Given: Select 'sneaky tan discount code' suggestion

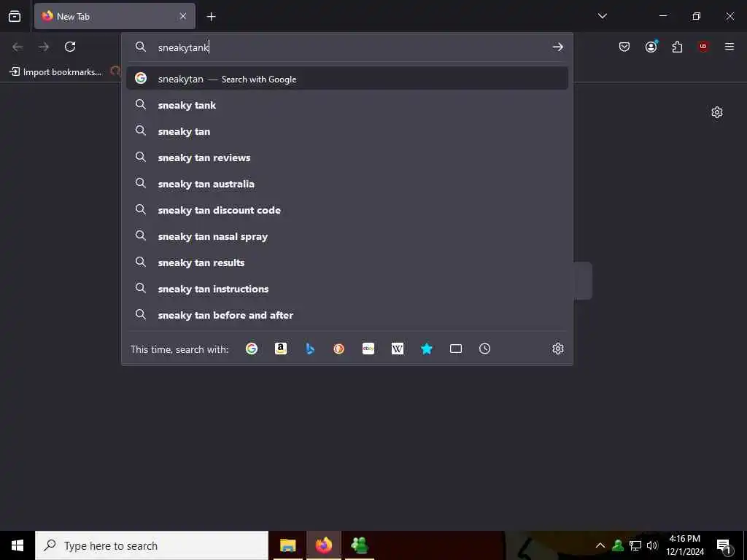Looking at the screenshot, I should pos(347,209).
